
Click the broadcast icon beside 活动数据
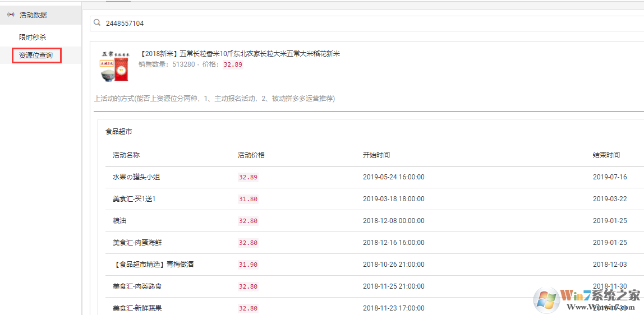[x=11, y=15]
